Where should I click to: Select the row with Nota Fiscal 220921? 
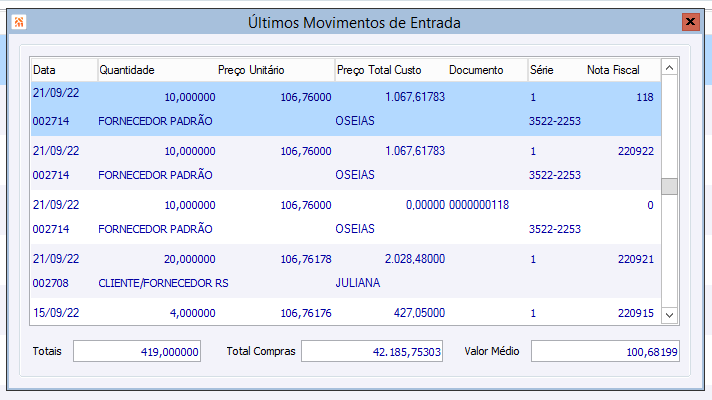tap(346, 271)
